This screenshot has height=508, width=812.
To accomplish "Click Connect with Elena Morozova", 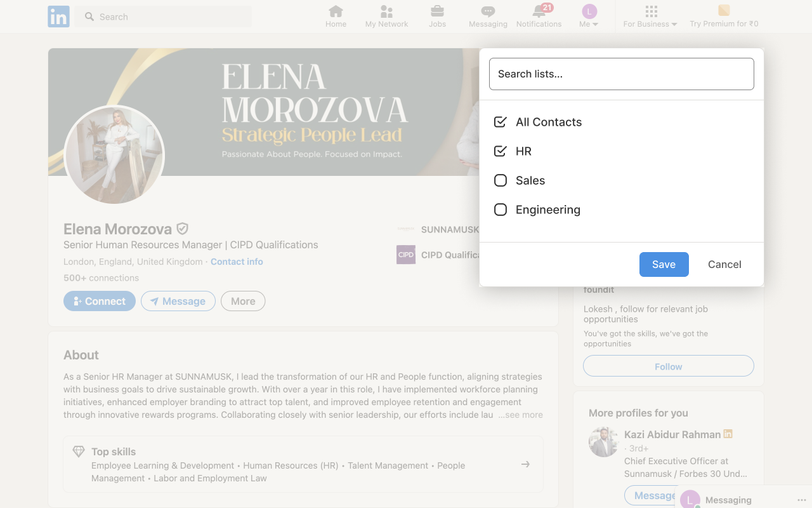I will (100, 301).
